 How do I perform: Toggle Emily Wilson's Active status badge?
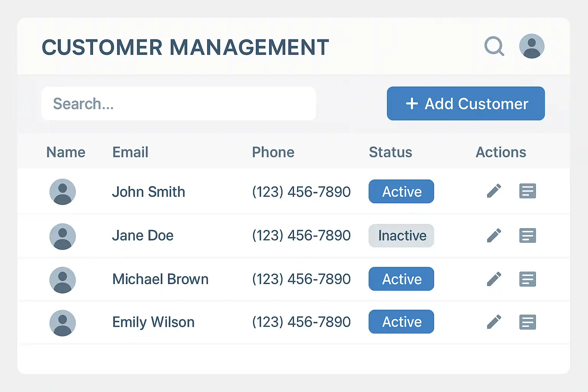point(401,322)
